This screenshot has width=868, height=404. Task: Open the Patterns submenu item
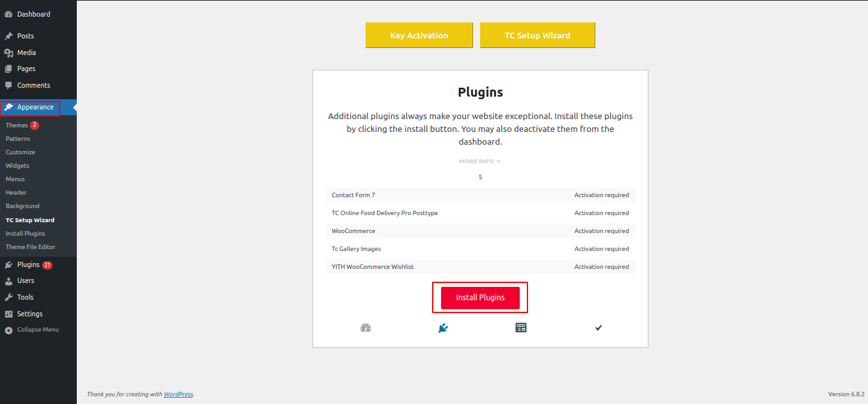pos(18,139)
